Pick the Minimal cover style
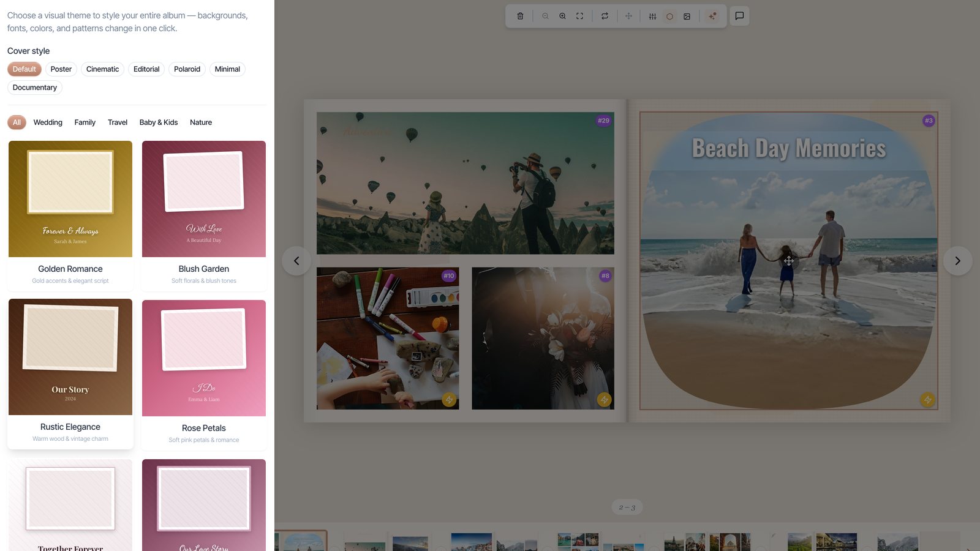 [x=227, y=69]
